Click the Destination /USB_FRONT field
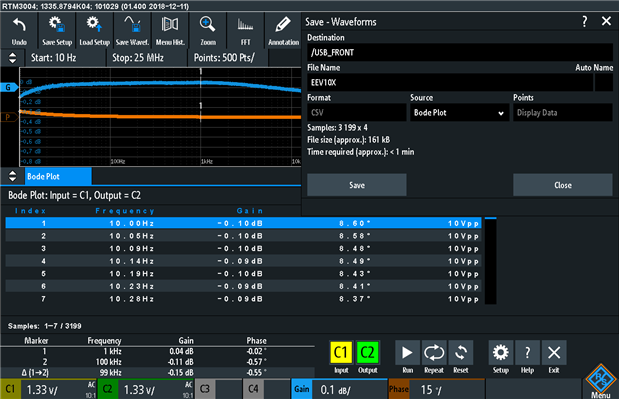Image resolution: width=619 pixels, height=399 pixels. point(460,52)
